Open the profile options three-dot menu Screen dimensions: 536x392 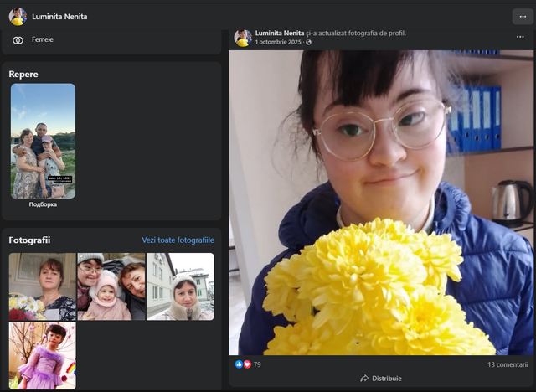[523, 17]
